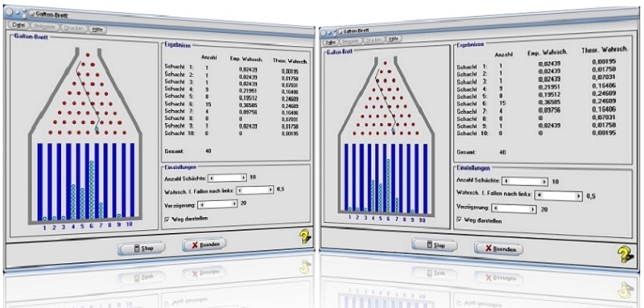This screenshot has height=308, width=644.
Task: Click the yellow question mark help icon in left window
Action: [305, 236]
